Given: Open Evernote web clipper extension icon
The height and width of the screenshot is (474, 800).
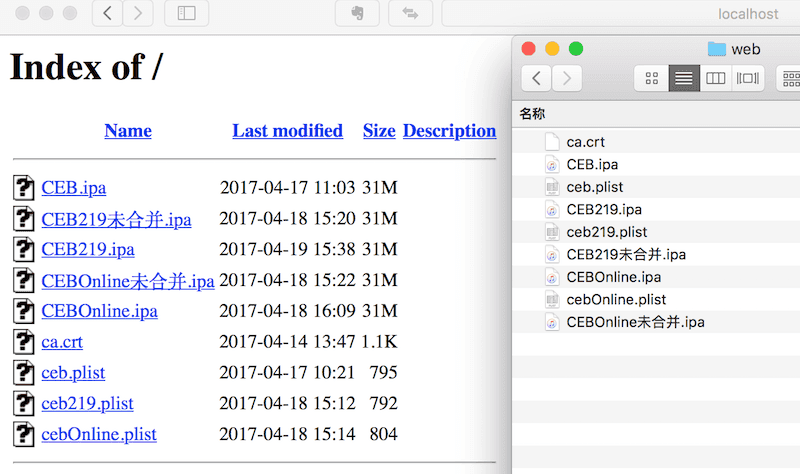Looking at the screenshot, I should click(x=357, y=13).
